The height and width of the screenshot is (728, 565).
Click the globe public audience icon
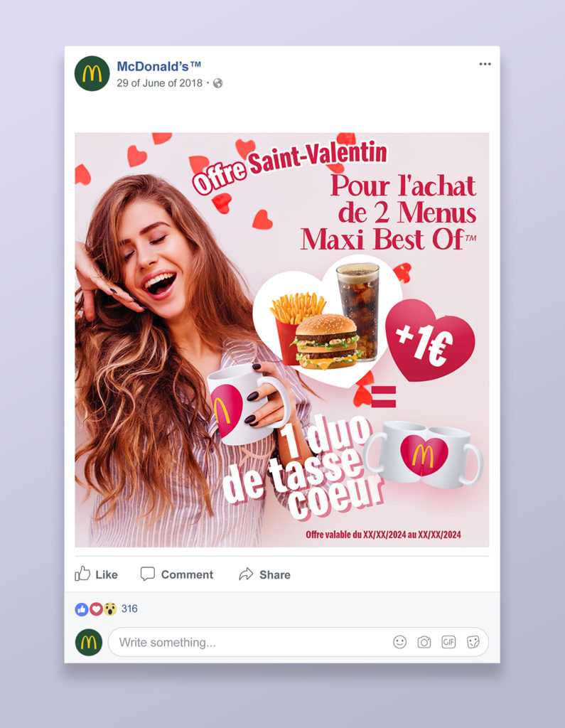pyautogui.click(x=217, y=83)
